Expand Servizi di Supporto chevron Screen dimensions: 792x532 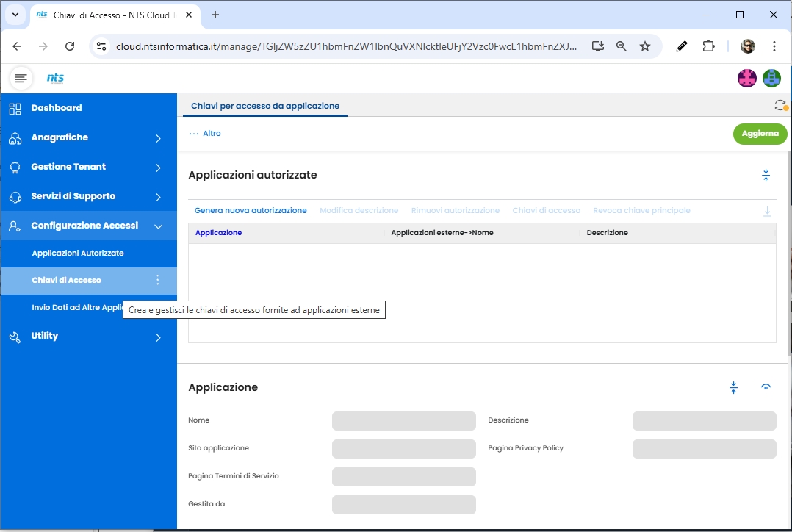pos(158,196)
